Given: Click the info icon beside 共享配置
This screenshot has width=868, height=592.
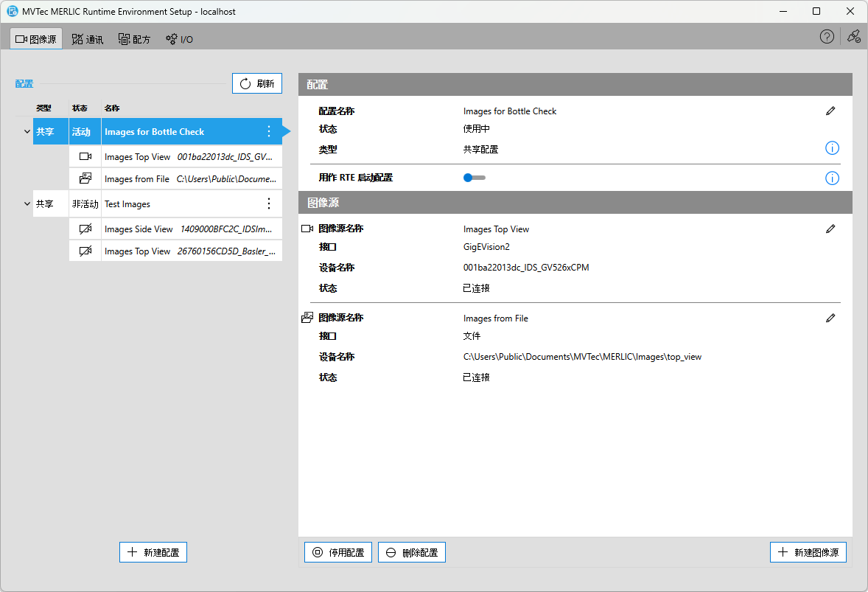Looking at the screenshot, I should click(x=832, y=149).
